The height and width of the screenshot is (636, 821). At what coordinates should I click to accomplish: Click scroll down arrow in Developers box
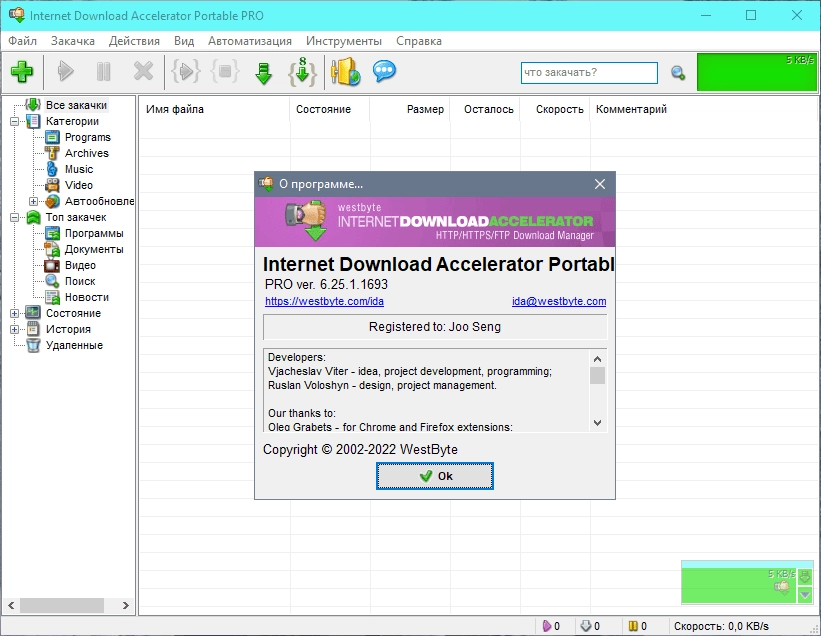[597, 423]
